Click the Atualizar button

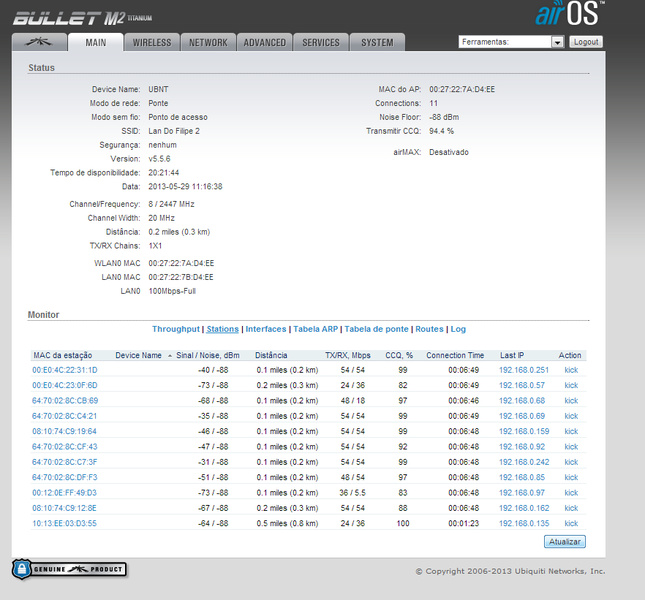click(565, 542)
